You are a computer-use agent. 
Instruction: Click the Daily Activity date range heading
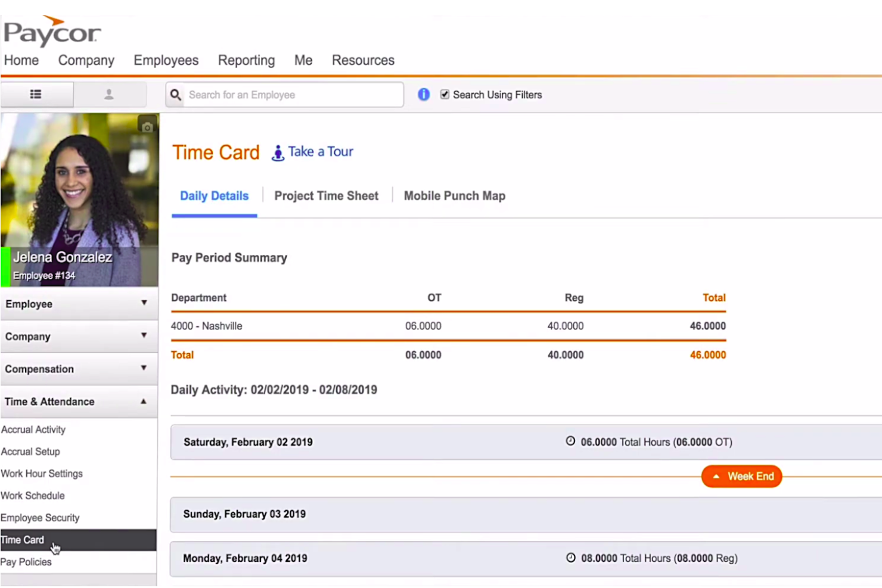pyautogui.click(x=274, y=390)
